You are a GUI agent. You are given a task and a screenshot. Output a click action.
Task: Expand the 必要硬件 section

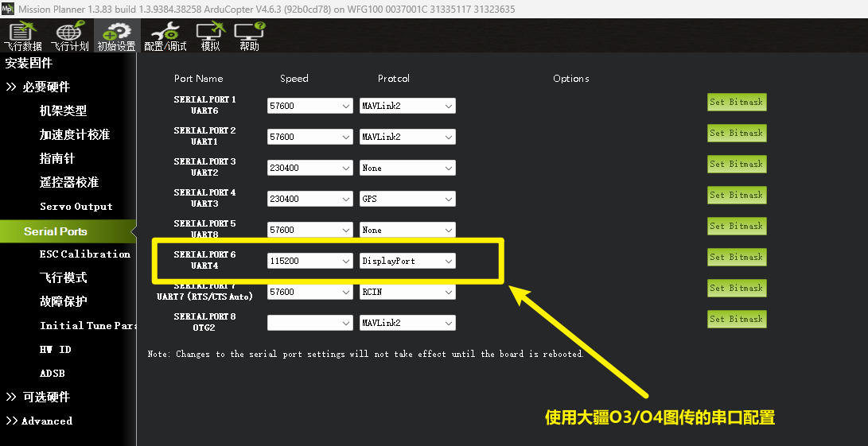[38, 87]
